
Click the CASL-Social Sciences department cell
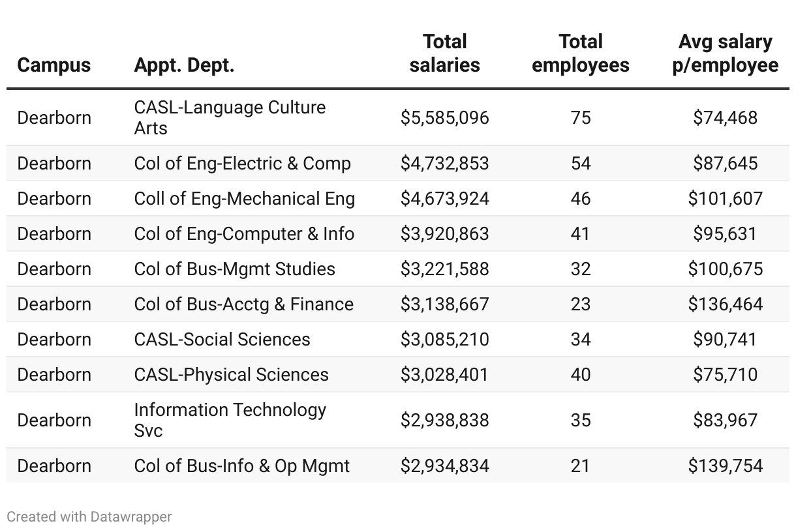coord(222,339)
